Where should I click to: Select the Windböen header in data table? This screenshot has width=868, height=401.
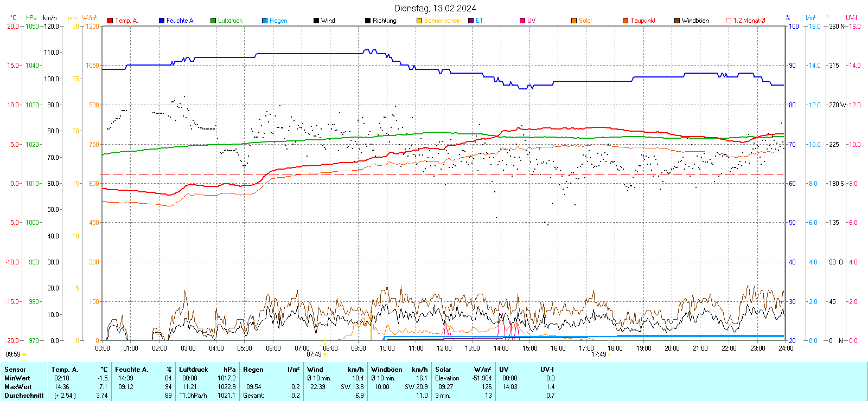(386, 370)
